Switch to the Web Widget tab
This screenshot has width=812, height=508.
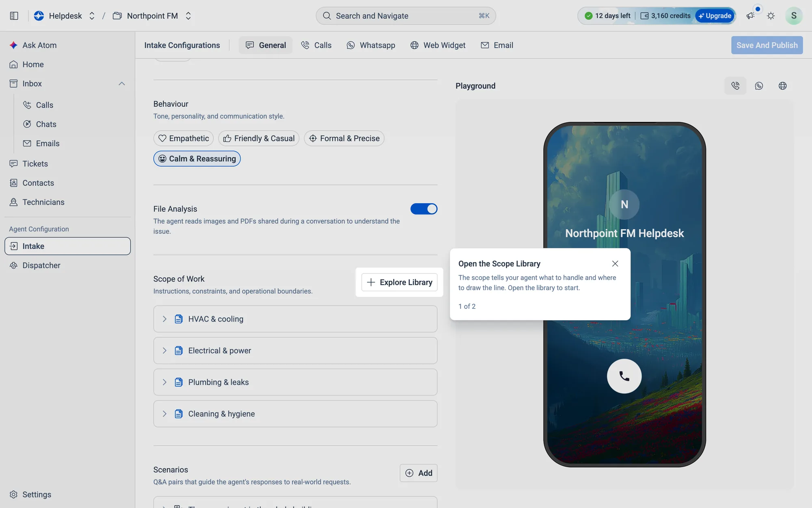[x=438, y=45]
